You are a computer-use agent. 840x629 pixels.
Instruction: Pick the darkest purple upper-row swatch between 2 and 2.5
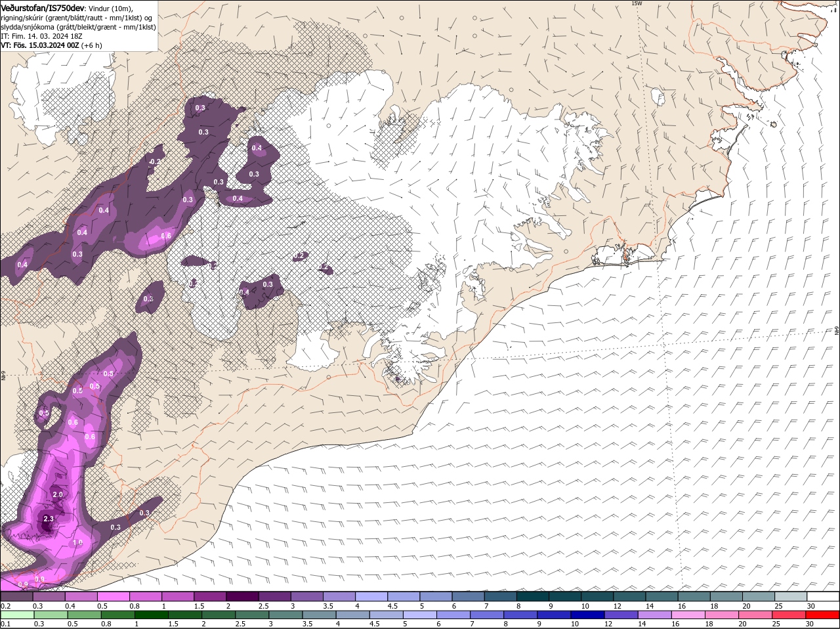242,596
